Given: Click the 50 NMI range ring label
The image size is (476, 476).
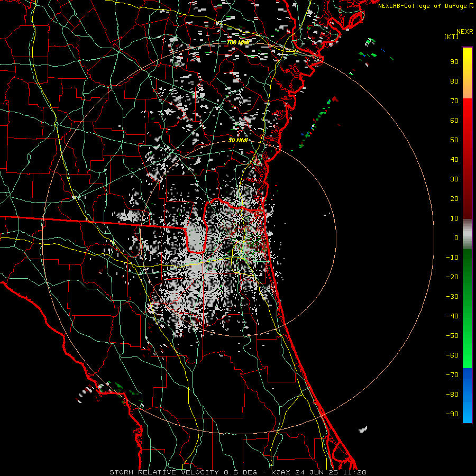Looking at the screenshot, I should (238, 140).
